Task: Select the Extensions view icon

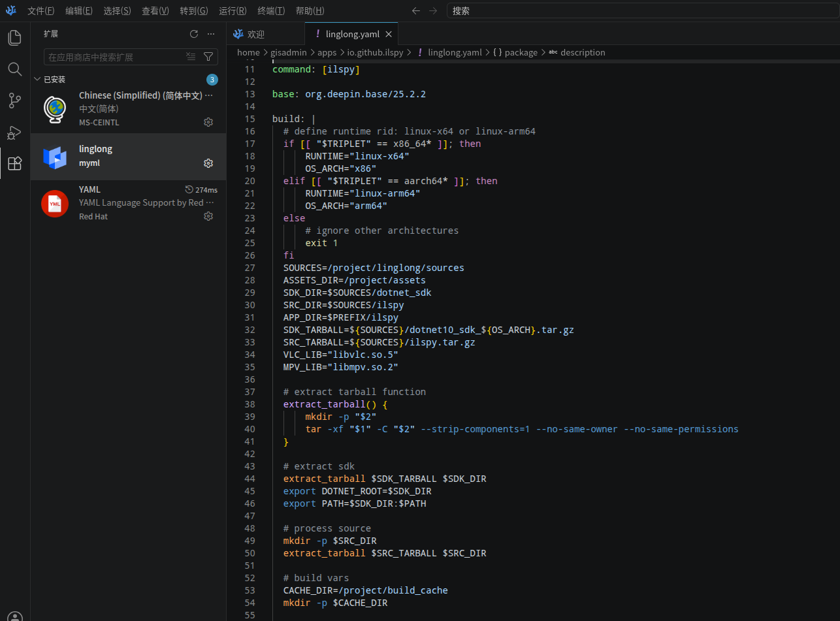Action: (x=14, y=163)
